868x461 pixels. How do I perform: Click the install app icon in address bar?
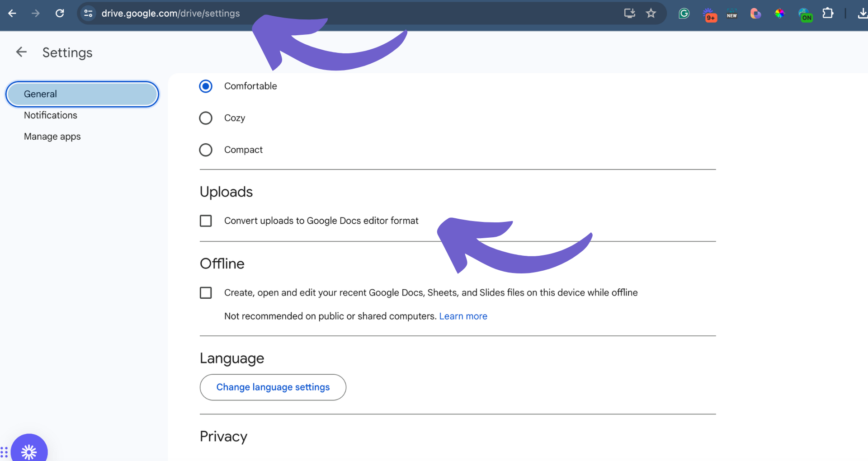click(630, 13)
